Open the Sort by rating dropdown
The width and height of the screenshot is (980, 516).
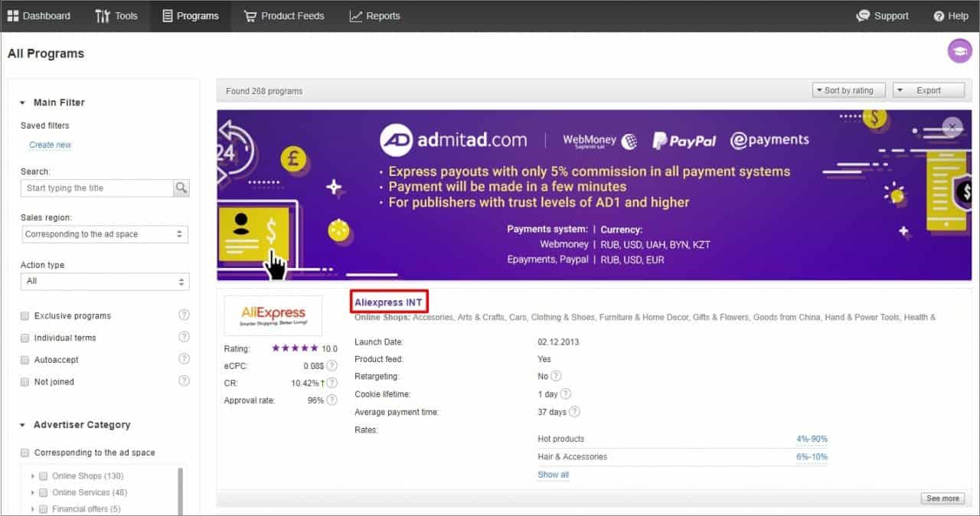coord(848,90)
